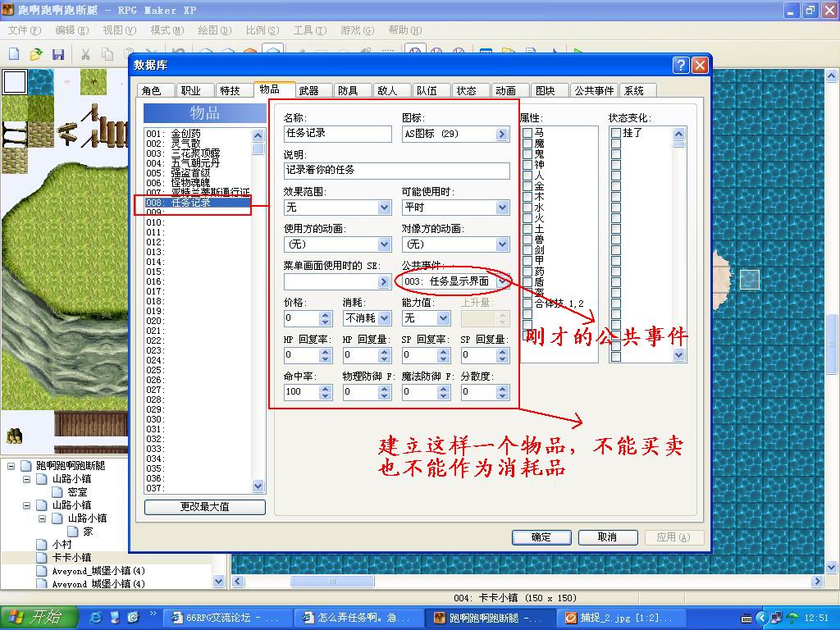Screen dimensions: 840x630
Task: Click the project root icon 跑啊跑啊跑断腿
Action: [x=25, y=466]
